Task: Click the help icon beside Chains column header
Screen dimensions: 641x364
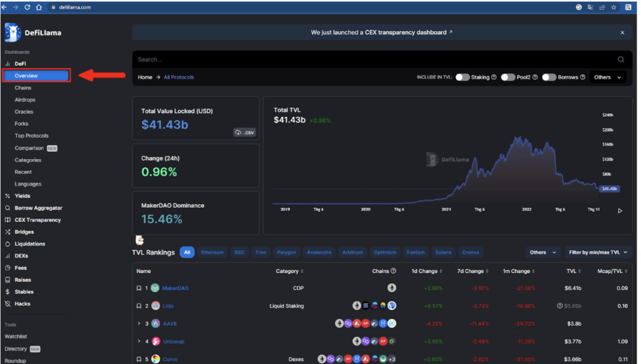Action: point(393,271)
